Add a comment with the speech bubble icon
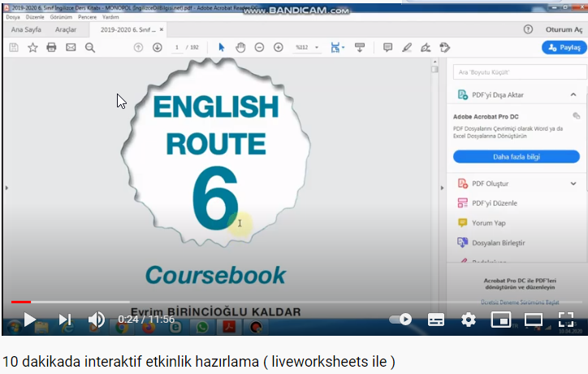588x374 pixels. tap(387, 47)
